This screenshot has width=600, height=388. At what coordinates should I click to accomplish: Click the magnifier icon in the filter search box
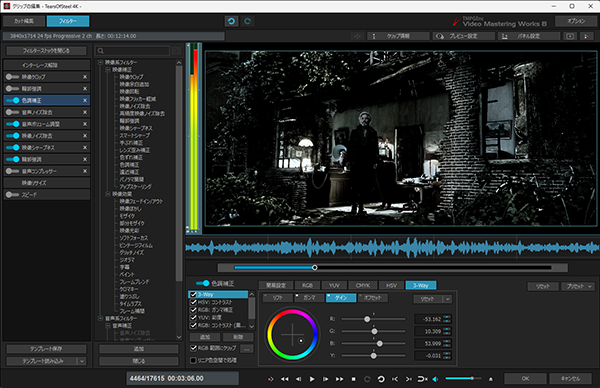(101, 51)
